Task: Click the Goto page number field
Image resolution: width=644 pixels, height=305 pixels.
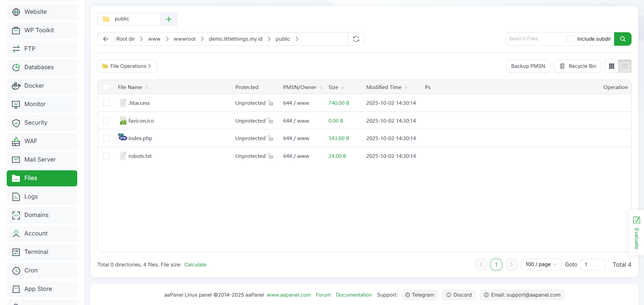Action: (x=593, y=264)
